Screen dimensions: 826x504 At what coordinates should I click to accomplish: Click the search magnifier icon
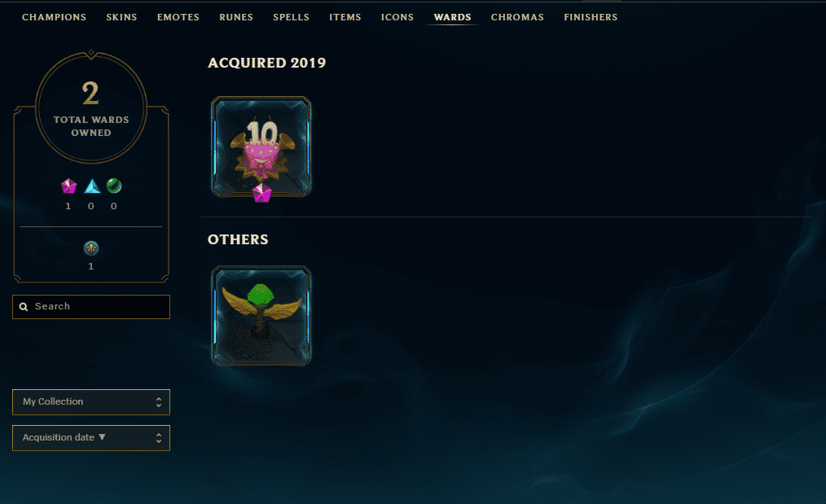(x=24, y=306)
